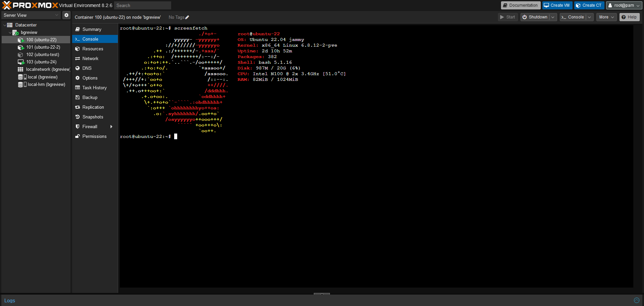Click the Network arrows icon
The height and width of the screenshot is (306, 644).
pyautogui.click(x=78, y=58)
